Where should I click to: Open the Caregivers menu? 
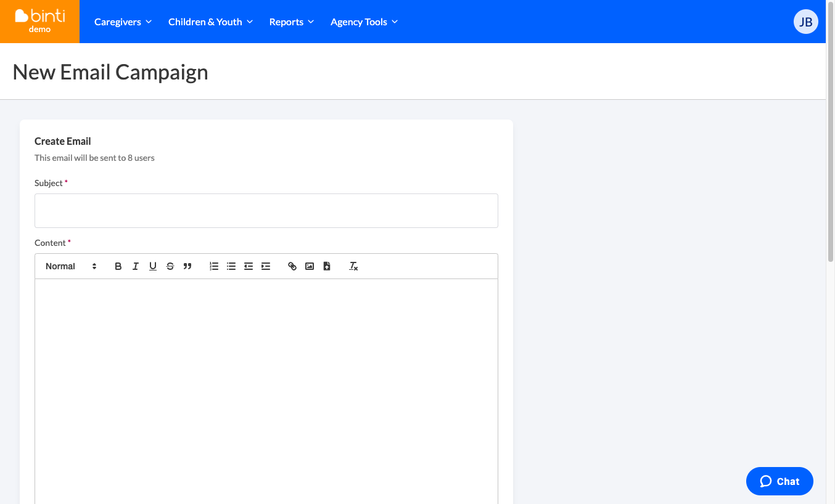click(x=123, y=22)
